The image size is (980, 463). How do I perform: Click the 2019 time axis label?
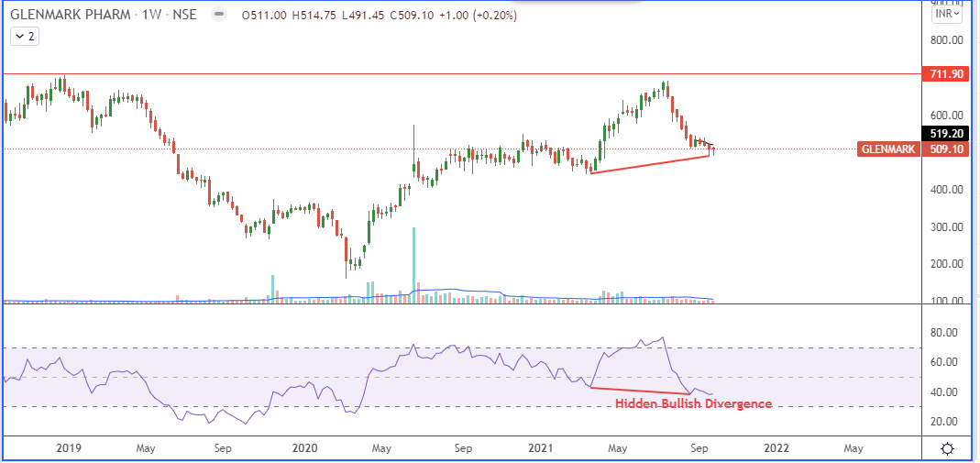67,448
